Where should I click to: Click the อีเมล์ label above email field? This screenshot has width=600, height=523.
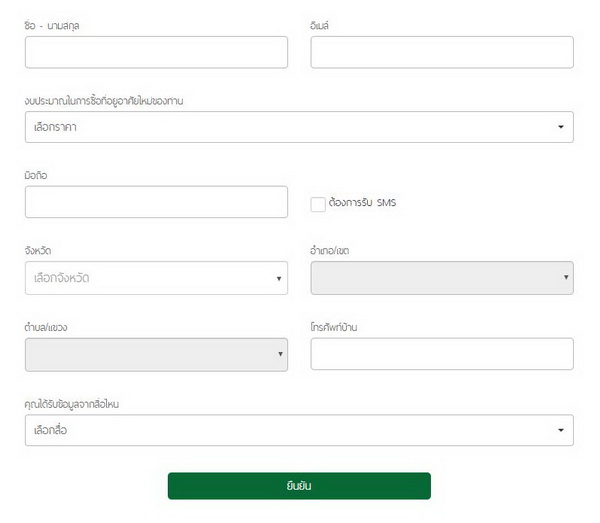[x=320, y=25]
